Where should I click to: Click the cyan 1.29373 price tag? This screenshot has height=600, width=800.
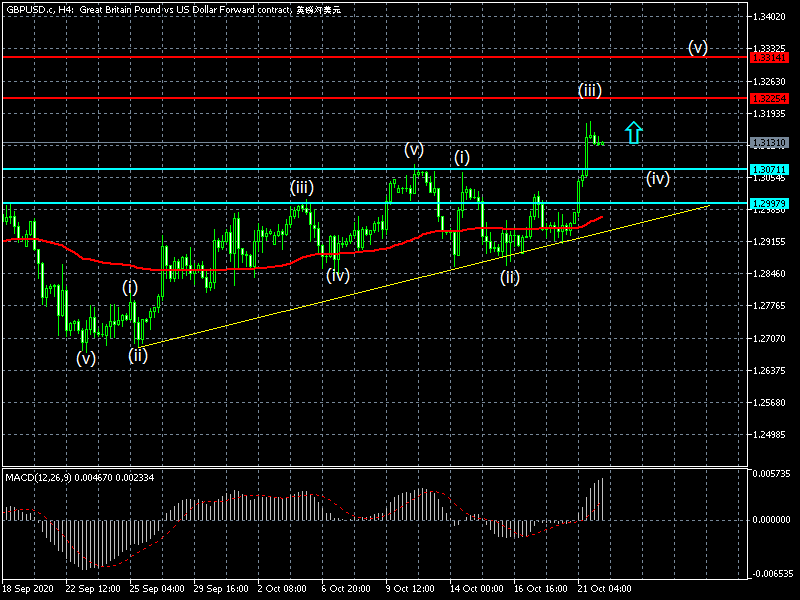click(768, 203)
